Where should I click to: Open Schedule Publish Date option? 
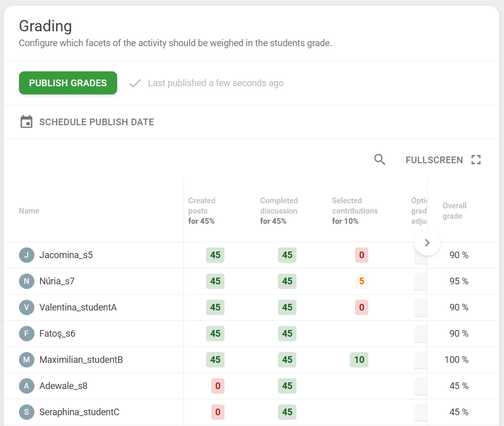(87, 122)
